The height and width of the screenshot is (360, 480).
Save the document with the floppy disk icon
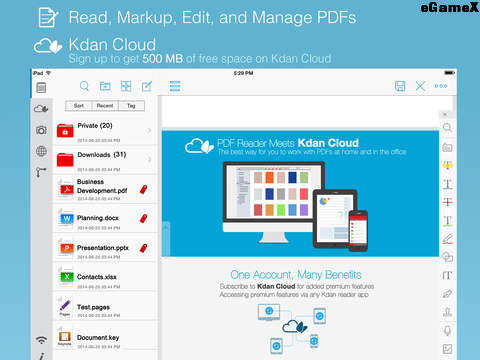(x=400, y=86)
